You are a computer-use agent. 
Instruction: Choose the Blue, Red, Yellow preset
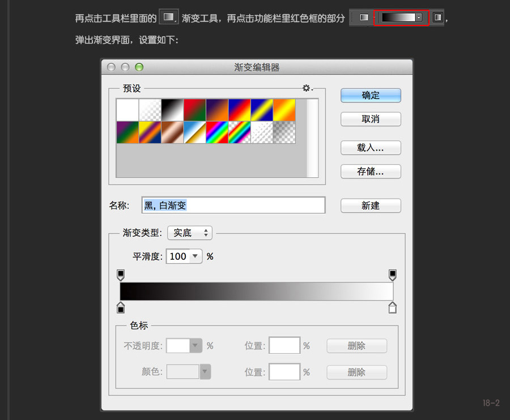point(239,110)
